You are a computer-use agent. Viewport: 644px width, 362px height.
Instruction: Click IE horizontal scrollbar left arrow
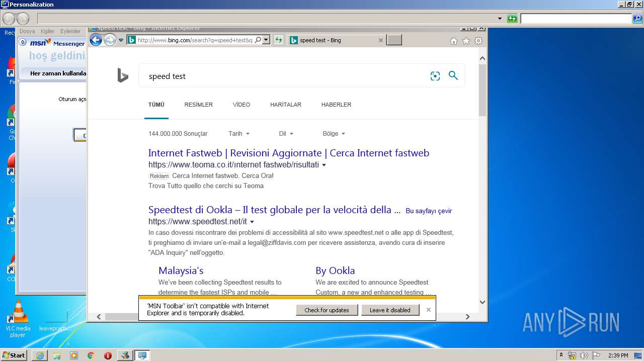pyautogui.click(x=99, y=317)
